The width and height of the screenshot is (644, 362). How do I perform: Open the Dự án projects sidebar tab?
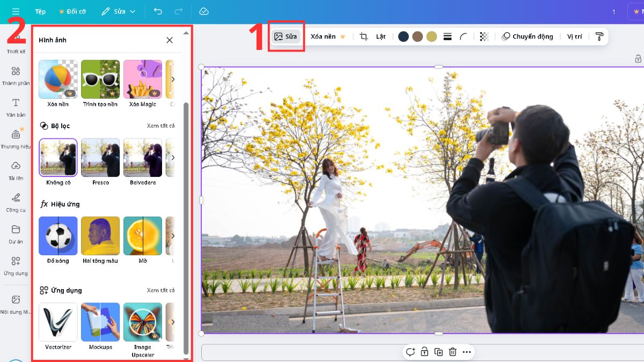(16, 234)
